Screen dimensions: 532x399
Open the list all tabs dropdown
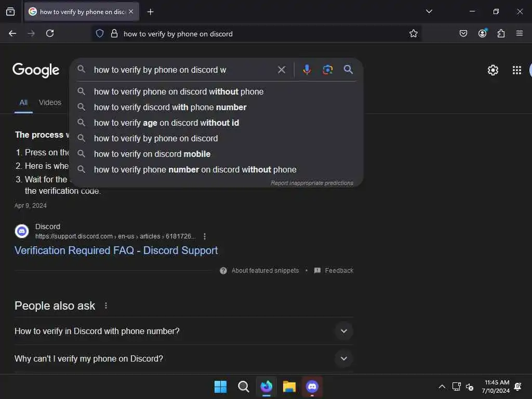pos(429,11)
